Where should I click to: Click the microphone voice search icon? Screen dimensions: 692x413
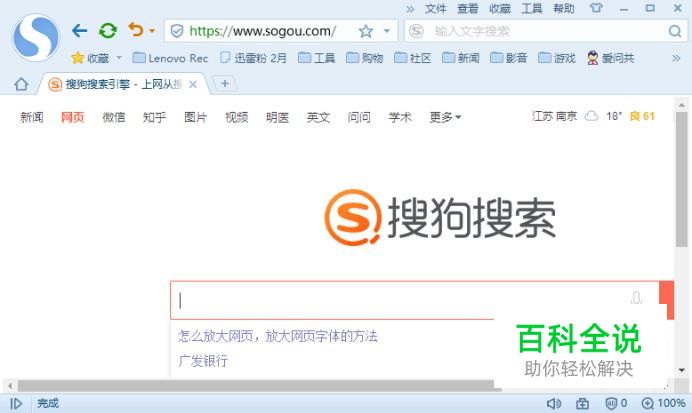coord(636,298)
